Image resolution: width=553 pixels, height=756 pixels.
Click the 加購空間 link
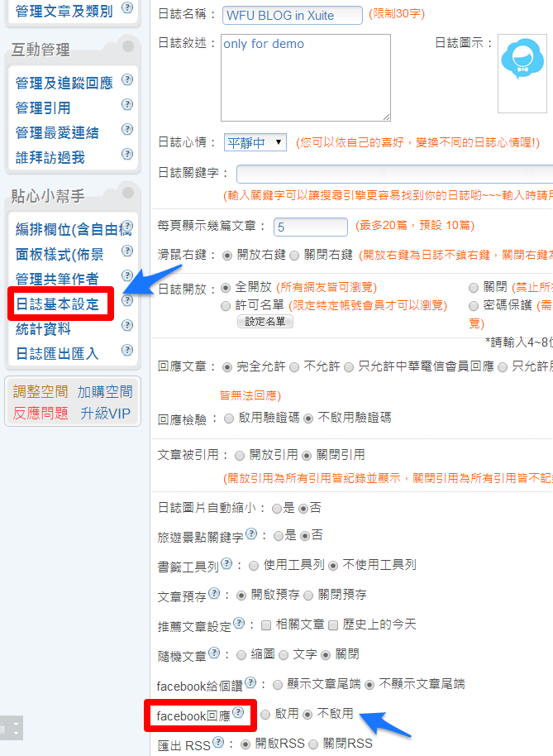click(x=105, y=391)
